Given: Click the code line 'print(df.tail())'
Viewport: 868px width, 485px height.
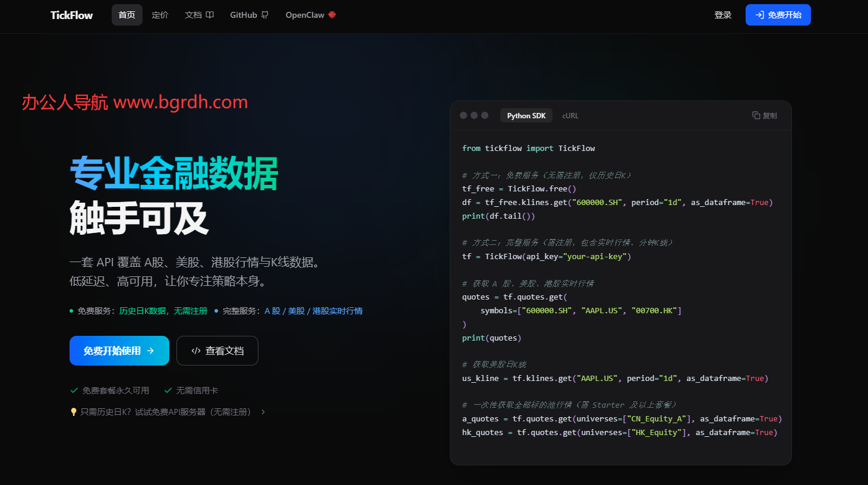Looking at the screenshot, I should (x=498, y=216).
